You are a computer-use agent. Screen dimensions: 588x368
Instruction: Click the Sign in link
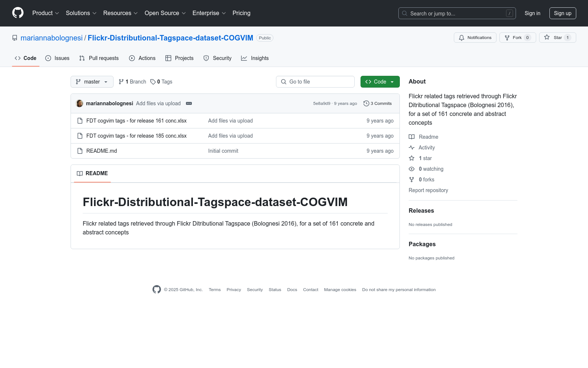click(533, 13)
